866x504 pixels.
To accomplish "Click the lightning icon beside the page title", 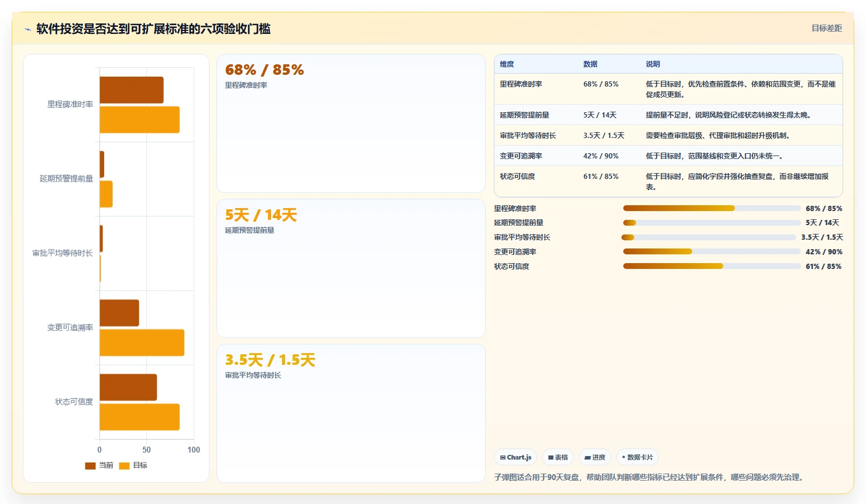I will (28, 29).
